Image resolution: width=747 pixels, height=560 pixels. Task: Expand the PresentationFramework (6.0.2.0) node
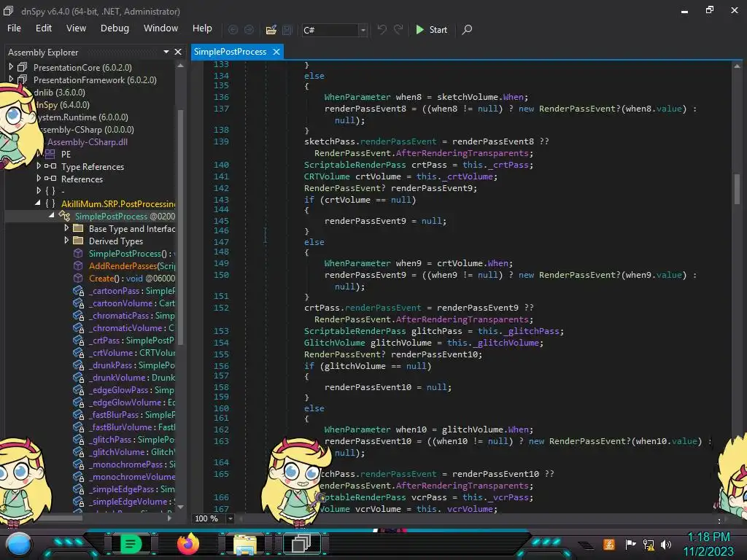(x=11, y=79)
